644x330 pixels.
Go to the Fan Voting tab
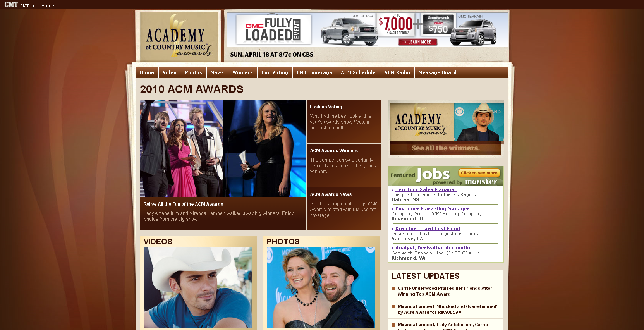(x=275, y=72)
